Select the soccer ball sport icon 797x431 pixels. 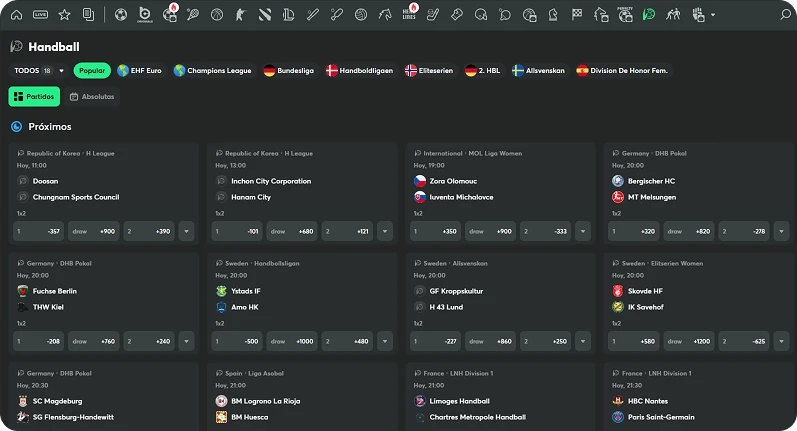click(121, 15)
